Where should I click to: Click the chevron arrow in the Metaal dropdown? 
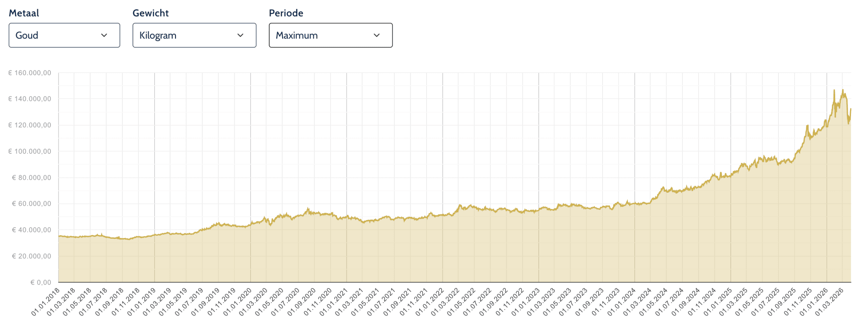(x=104, y=35)
